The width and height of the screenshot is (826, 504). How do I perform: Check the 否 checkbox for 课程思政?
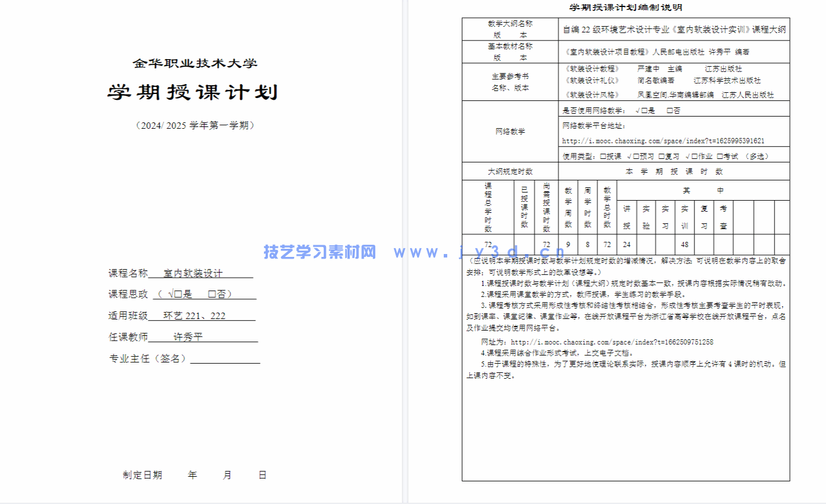click(212, 295)
